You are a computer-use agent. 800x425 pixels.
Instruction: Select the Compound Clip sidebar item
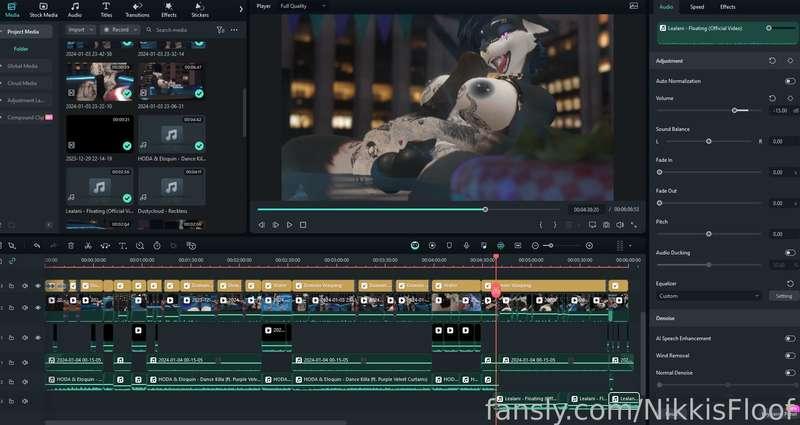point(27,117)
